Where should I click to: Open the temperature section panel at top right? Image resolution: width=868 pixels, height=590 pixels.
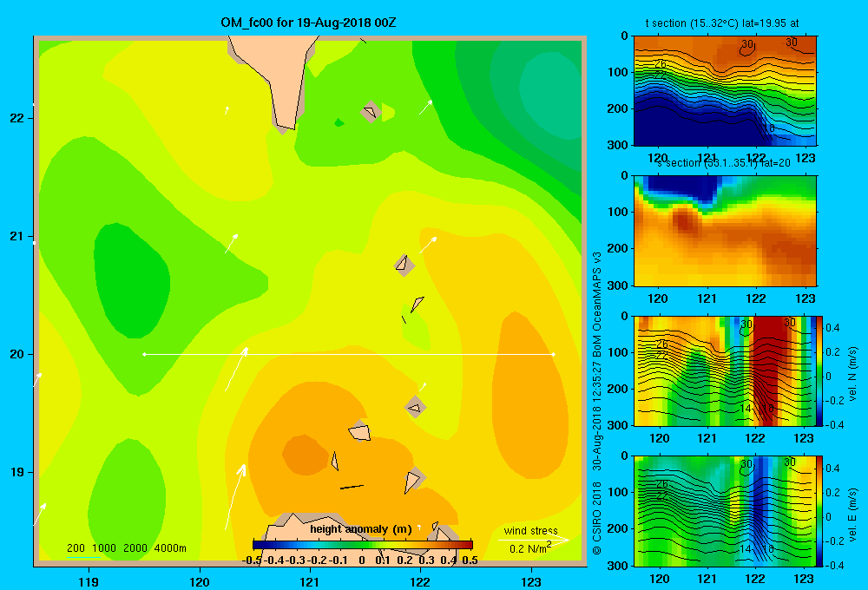[725, 90]
